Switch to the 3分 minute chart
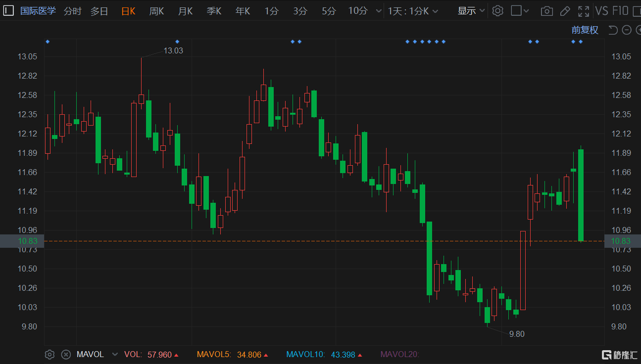The height and width of the screenshot is (364, 641). [x=300, y=11]
